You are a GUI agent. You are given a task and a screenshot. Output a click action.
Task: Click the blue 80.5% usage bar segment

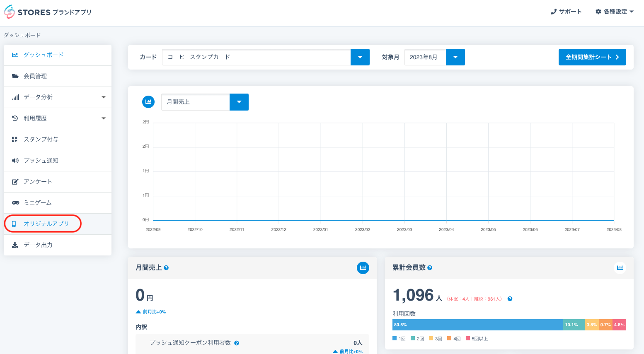pos(478,325)
